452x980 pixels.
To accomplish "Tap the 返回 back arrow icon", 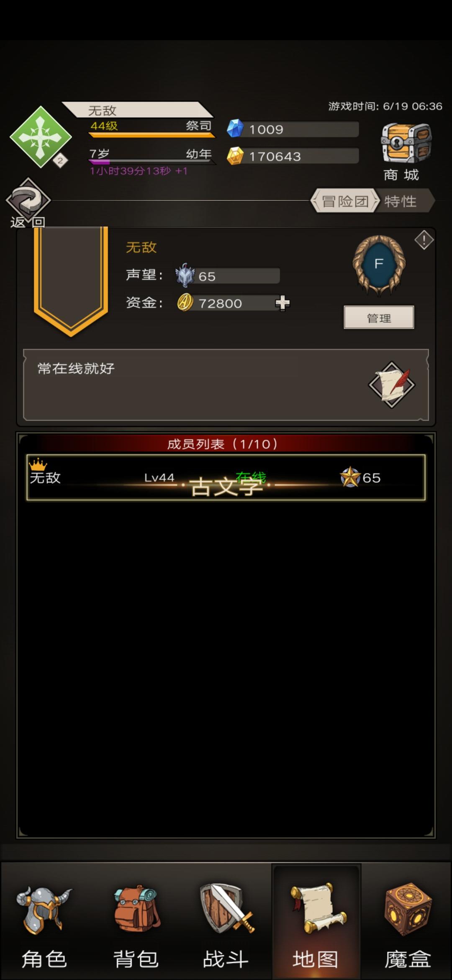I will tap(28, 199).
